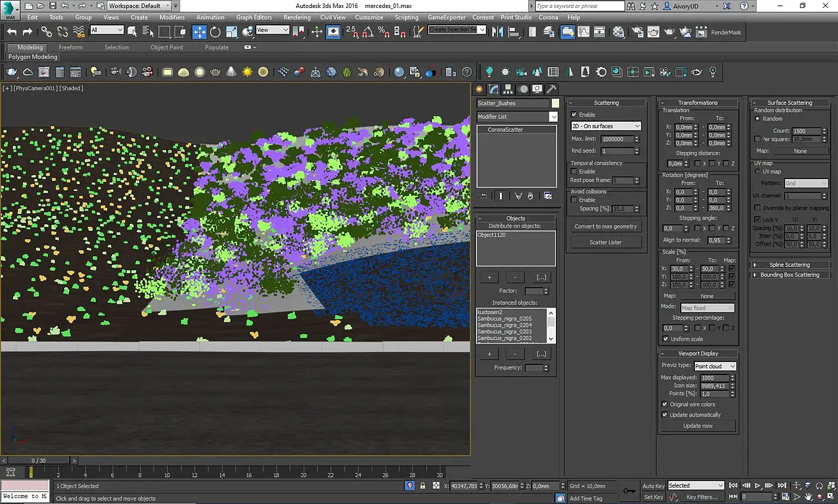The image size is (838, 504).
Task: Click the Scatter Lister button
Action: 605,242
